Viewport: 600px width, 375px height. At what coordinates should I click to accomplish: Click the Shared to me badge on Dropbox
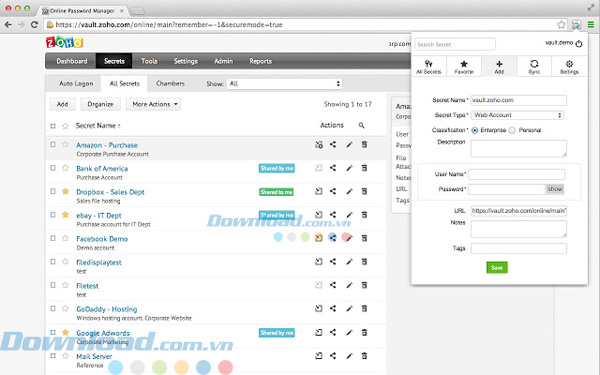point(276,192)
